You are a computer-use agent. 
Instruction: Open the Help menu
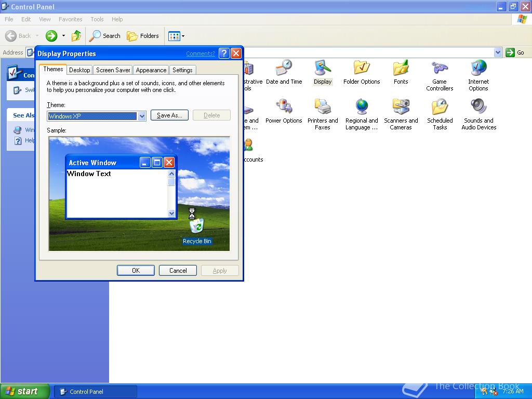click(x=117, y=19)
